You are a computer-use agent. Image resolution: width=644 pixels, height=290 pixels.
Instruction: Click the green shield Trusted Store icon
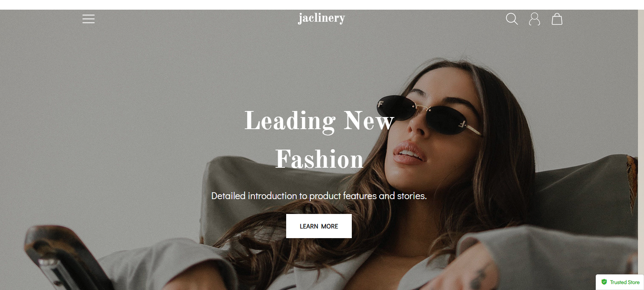pos(604,282)
